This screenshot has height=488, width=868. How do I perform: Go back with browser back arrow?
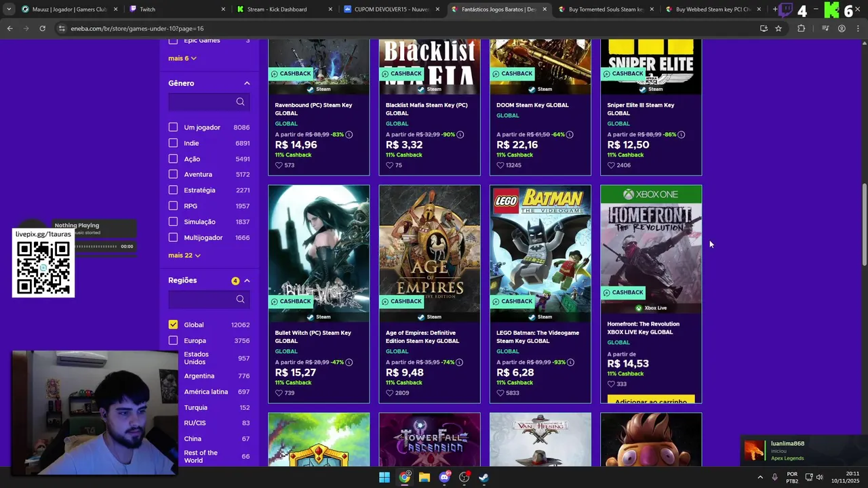9,28
